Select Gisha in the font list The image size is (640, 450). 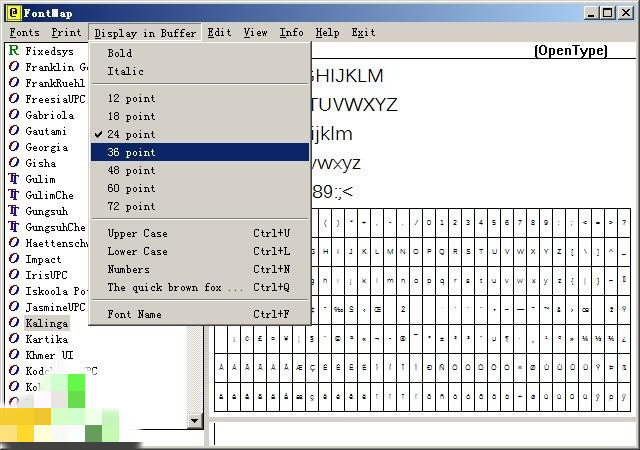click(x=40, y=163)
